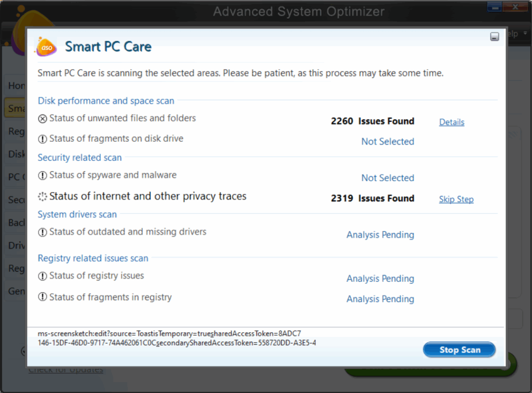Click the warning icon beside Status of registry issues
The image size is (532, 393).
[43, 276]
